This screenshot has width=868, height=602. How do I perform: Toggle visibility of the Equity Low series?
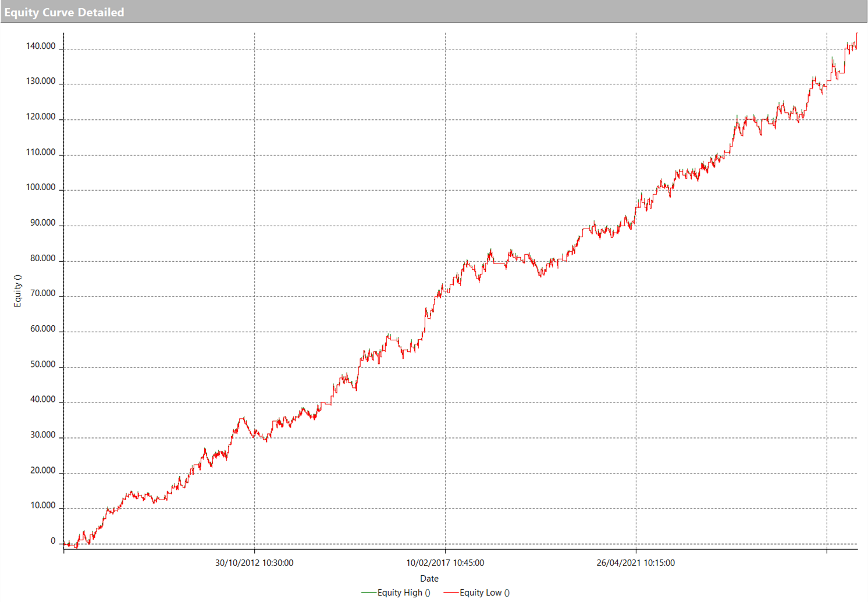[485, 593]
